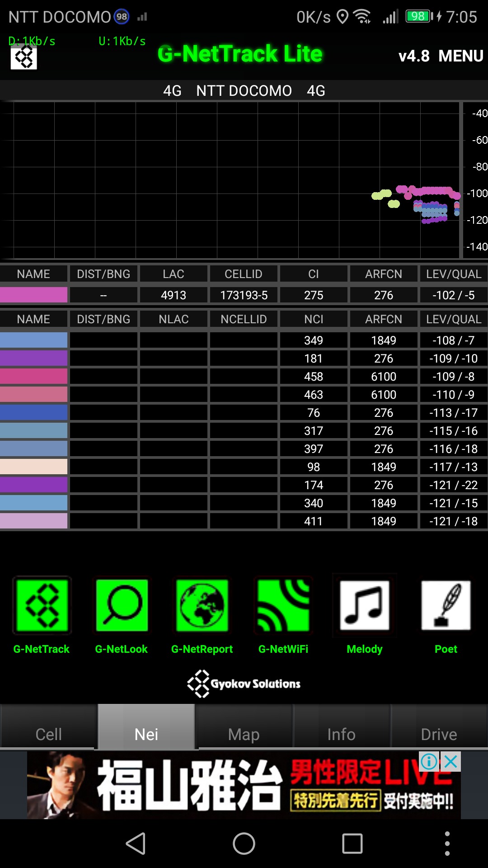The image size is (488, 868).
Task: Tap the WiFi status icon
Action: point(362,17)
